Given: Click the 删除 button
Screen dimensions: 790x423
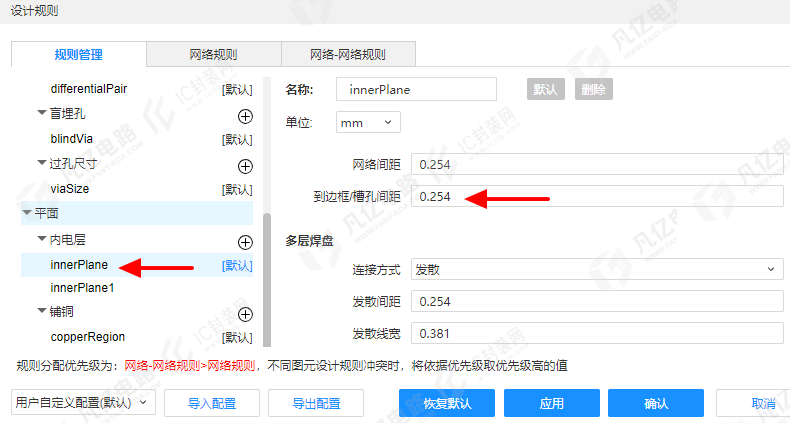Looking at the screenshot, I should [594, 89].
